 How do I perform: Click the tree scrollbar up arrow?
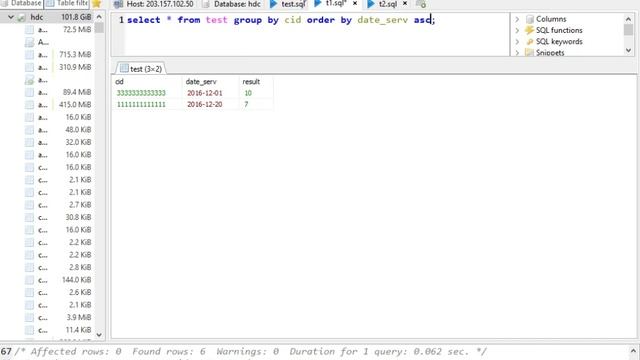tap(99, 17)
